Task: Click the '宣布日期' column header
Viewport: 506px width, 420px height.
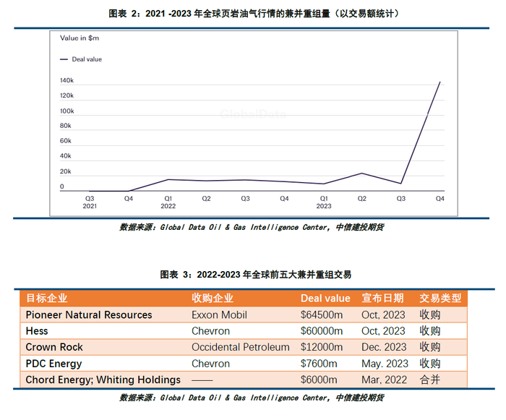Action: (382, 298)
